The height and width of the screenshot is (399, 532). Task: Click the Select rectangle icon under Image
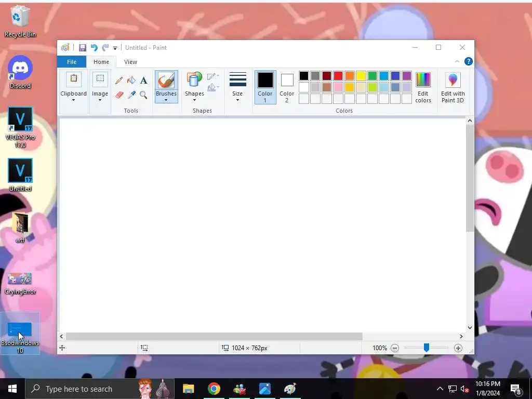100,79
